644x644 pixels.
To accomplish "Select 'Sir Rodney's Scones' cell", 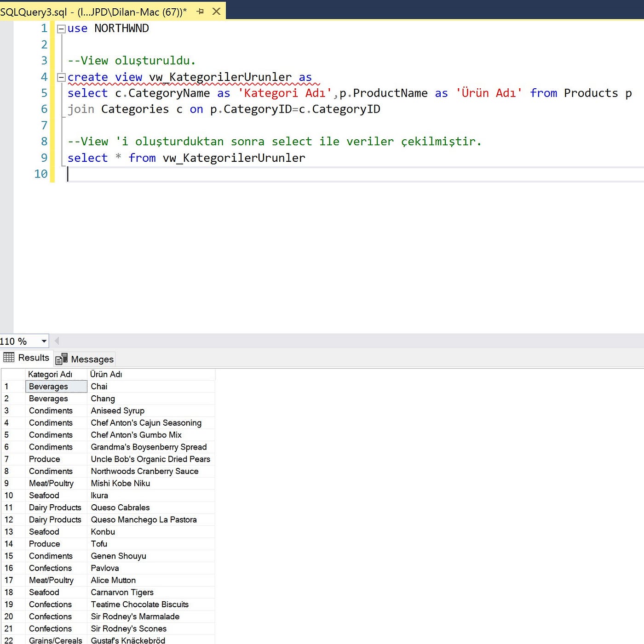I will pyautogui.click(x=151, y=628).
